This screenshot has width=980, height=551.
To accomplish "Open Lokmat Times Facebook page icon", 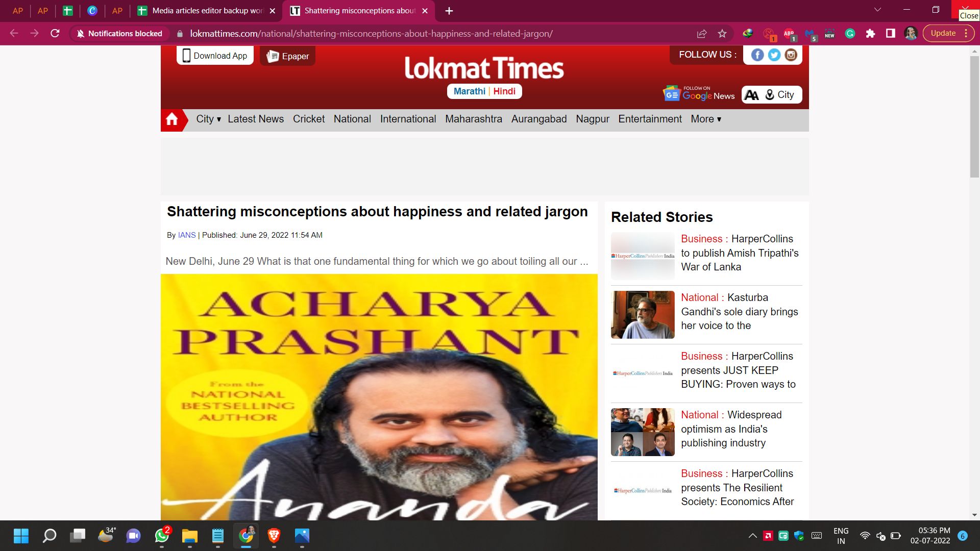I will pyautogui.click(x=757, y=55).
